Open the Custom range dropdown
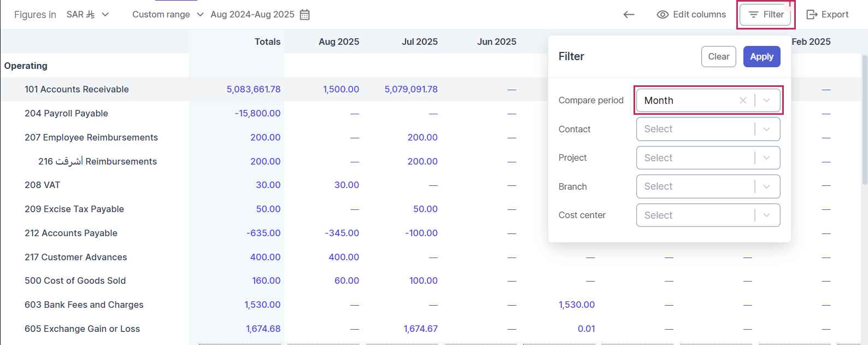The height and width of the screenshot is (345, 868). click(x=167, y=15)
